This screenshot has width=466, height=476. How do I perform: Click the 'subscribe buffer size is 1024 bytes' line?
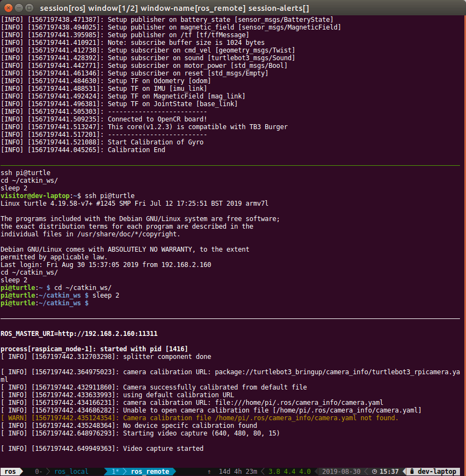pos(132,43)
